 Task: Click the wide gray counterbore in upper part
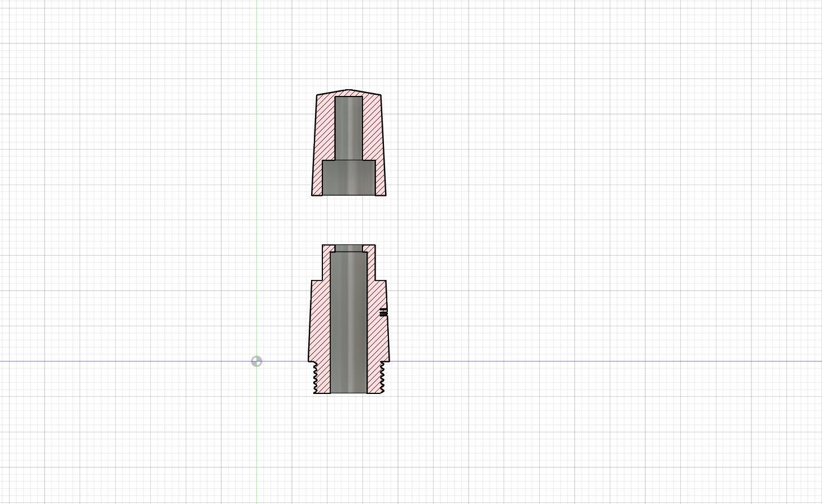[x=349, y=178]
